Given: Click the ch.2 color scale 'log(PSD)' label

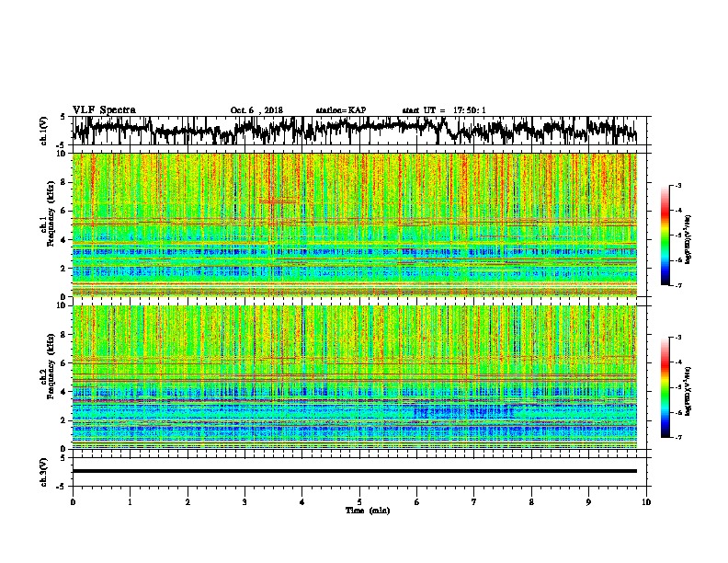Looking at the screenshot, I should (x=688, y=391).
